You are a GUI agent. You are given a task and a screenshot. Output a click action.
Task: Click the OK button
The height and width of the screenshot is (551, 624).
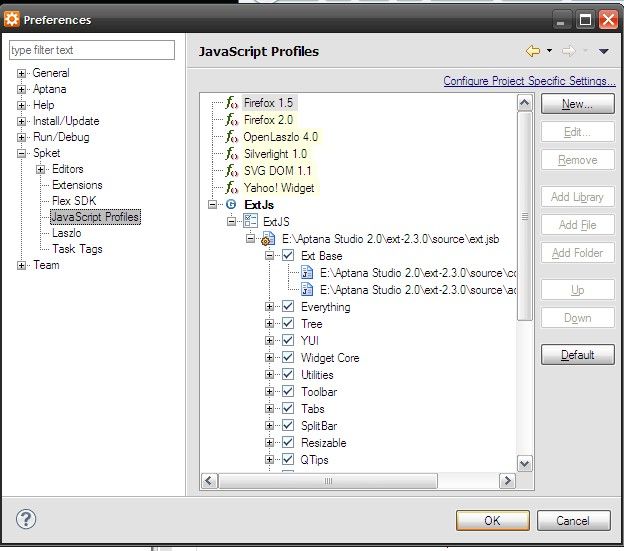click(493, 521)
